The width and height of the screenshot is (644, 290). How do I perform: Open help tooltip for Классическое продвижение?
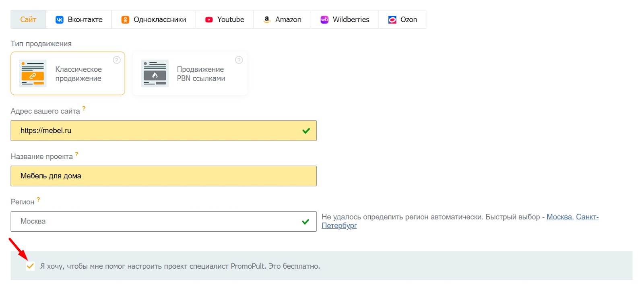click(116, 60)
